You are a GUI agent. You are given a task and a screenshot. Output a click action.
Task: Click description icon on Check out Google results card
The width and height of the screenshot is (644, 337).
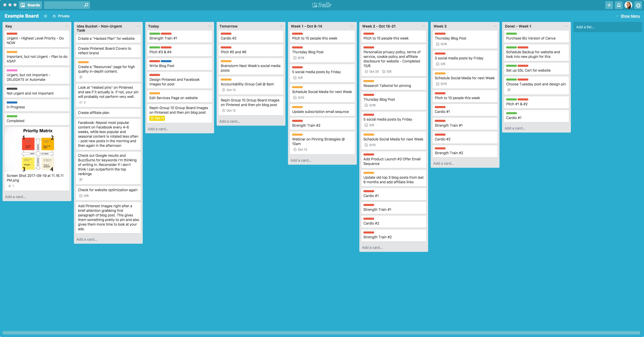point(81,180)
